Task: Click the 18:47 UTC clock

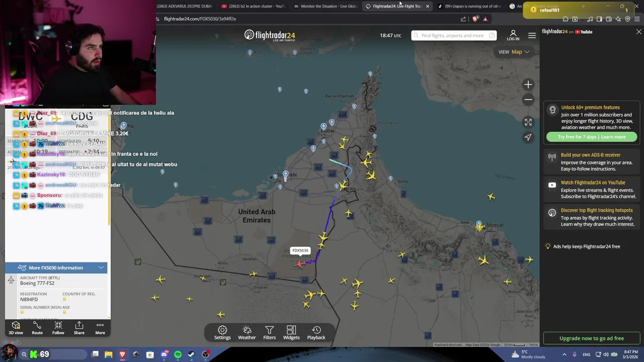Action: tap(390, 36)
